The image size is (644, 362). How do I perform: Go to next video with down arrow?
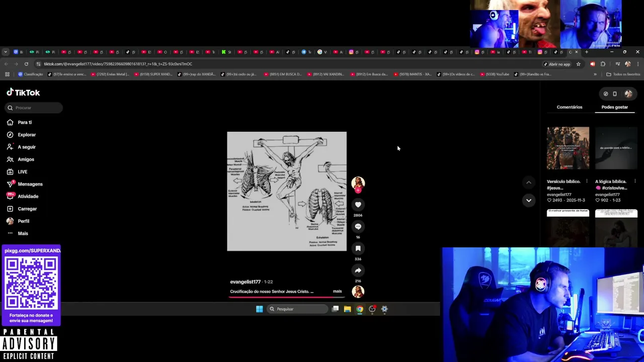(528, 200)
